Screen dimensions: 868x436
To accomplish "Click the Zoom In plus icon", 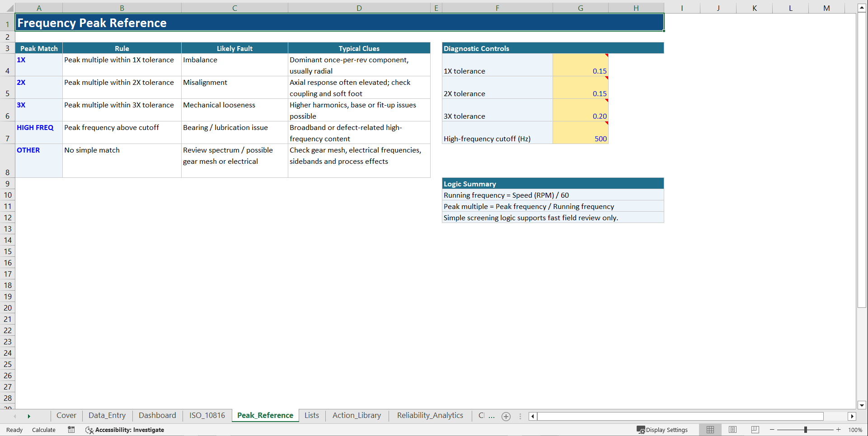I will [839, 430].
